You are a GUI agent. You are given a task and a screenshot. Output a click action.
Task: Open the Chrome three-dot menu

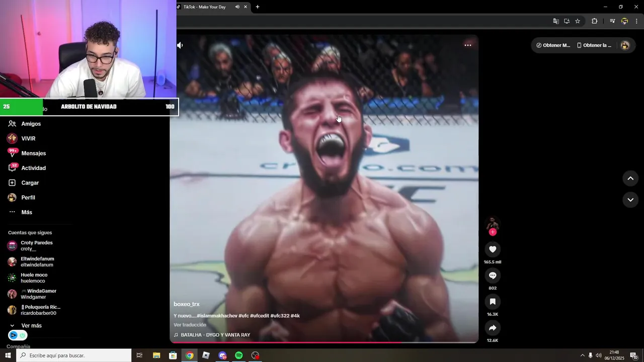coord(636,21)
